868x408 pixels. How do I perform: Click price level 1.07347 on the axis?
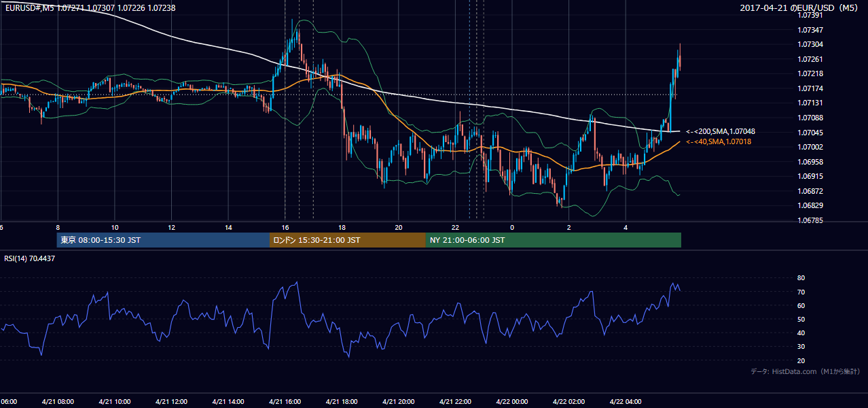point(811,30)
